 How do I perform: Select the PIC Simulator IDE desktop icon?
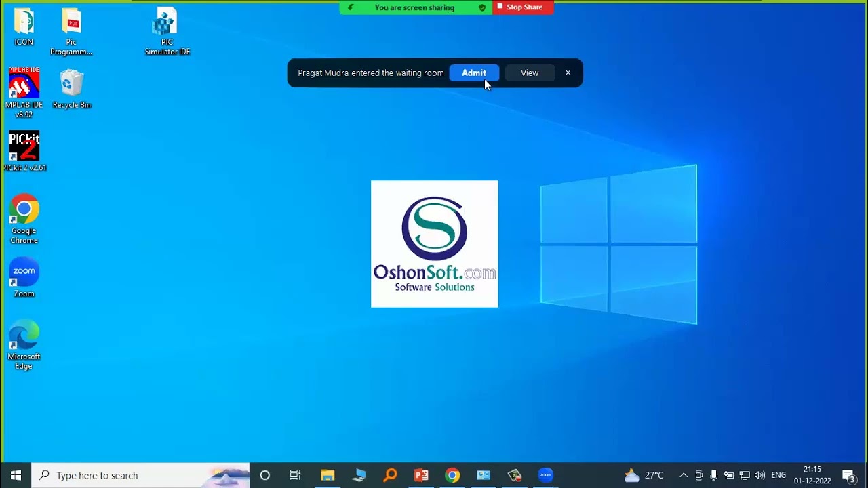[x=167, y=32]
